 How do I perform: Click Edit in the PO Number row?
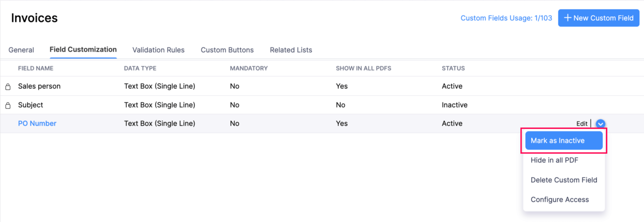582,124
